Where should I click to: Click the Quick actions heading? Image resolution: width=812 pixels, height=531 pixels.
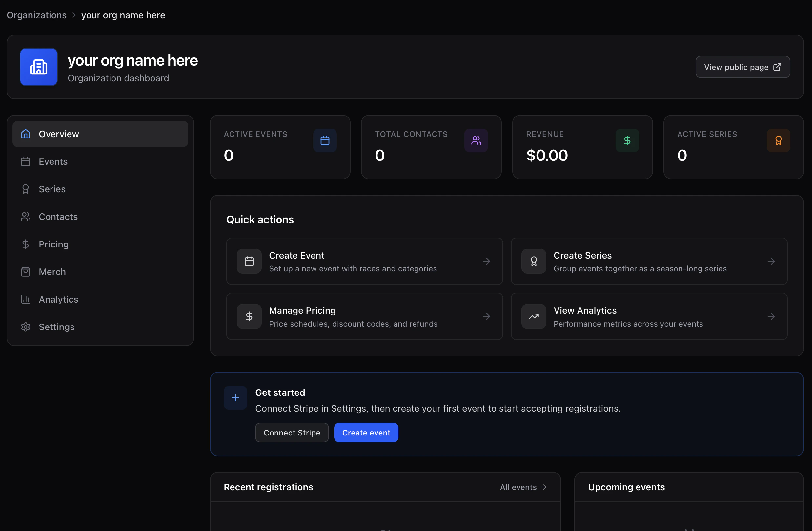click(260, 220)
